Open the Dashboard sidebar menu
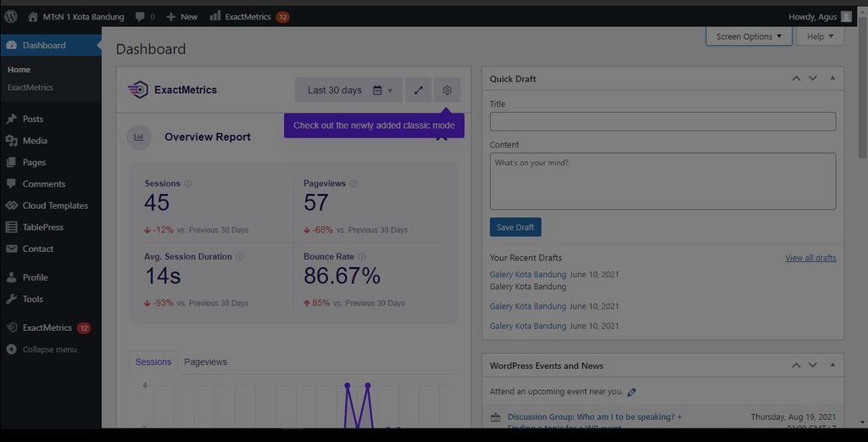The image size is (868, 442). coord(51,46)
